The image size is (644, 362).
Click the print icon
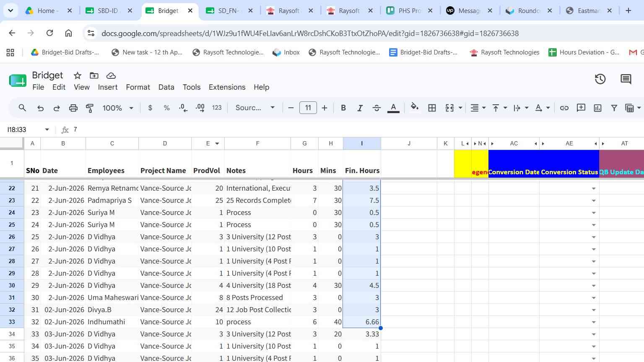point(73,108)
